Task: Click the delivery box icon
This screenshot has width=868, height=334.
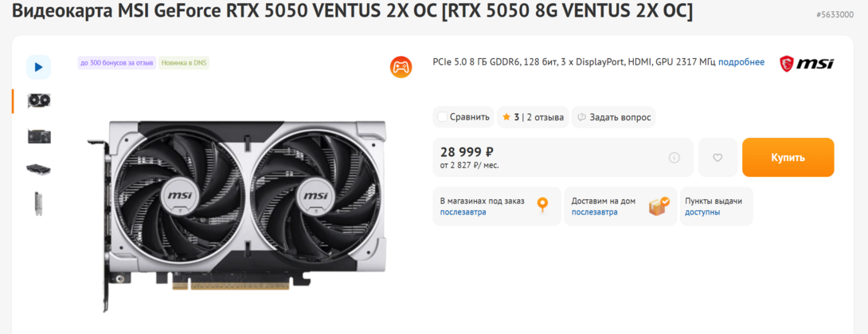Action: coord(659,206)
